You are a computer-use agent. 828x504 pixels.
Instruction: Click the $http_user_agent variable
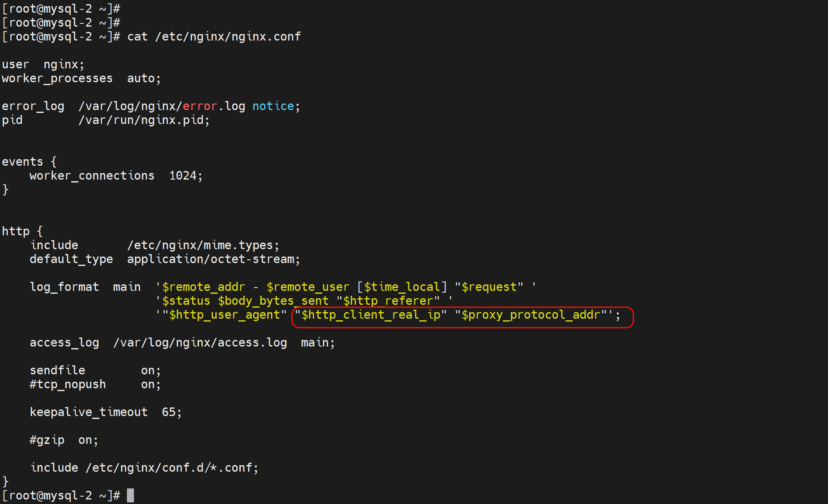[x=224, y=315]
